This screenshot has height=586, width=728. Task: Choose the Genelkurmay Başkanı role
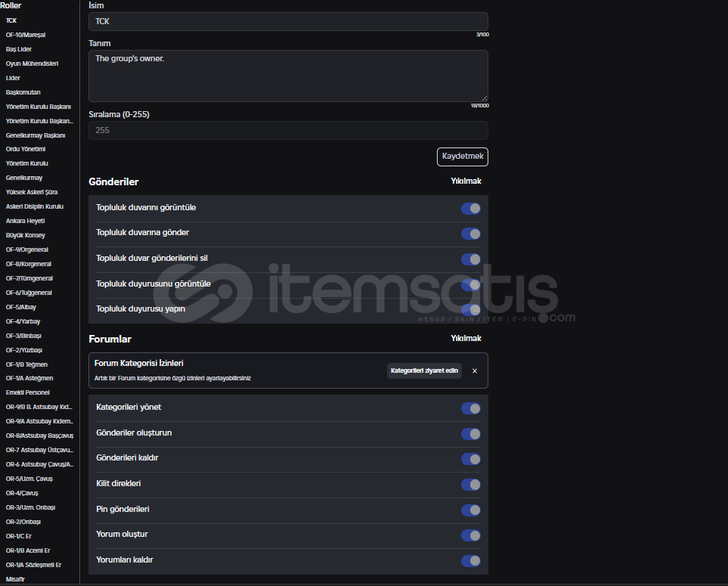point(36,135)
